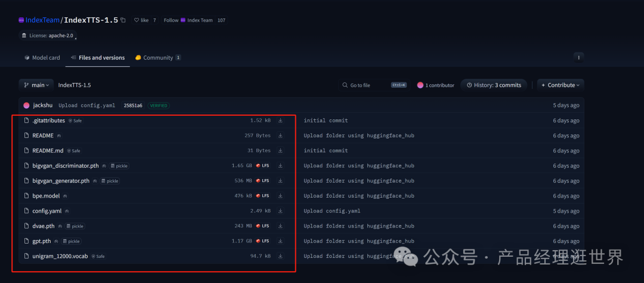This screenshot has height=283, width=644.
Task: Download bpe.model icon
Action: coord(280,196)
